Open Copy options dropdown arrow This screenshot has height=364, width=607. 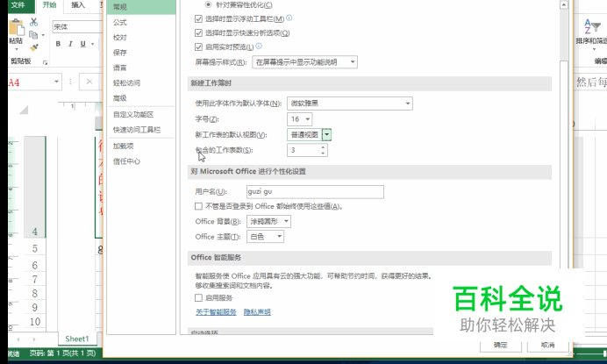(x=43, y=35)
